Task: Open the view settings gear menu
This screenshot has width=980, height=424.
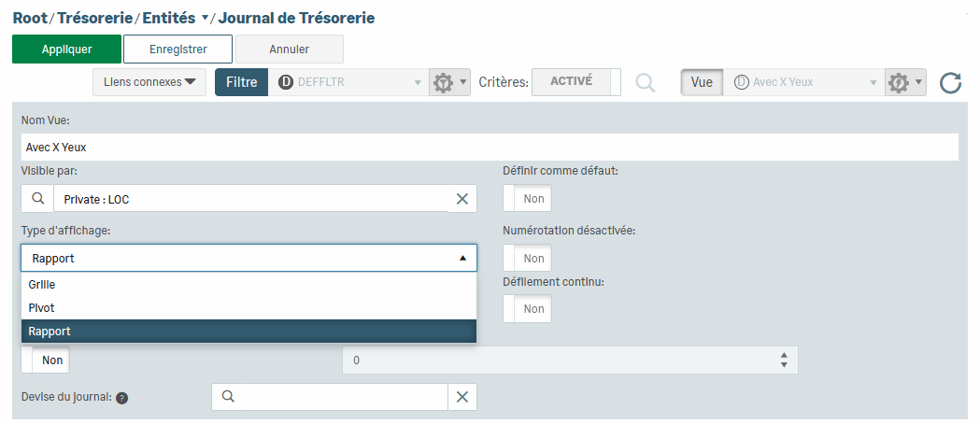Action: [x=904, y=82]
